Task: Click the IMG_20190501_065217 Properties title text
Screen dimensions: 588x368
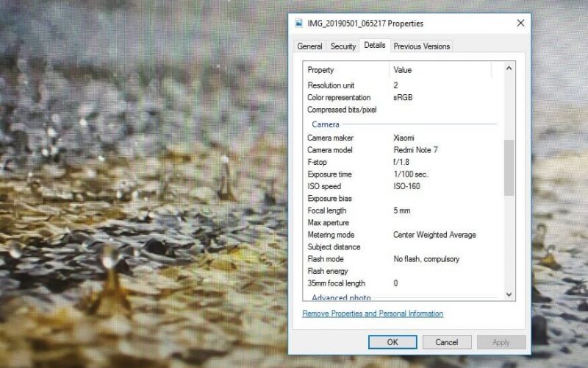Action: point(365,24)
